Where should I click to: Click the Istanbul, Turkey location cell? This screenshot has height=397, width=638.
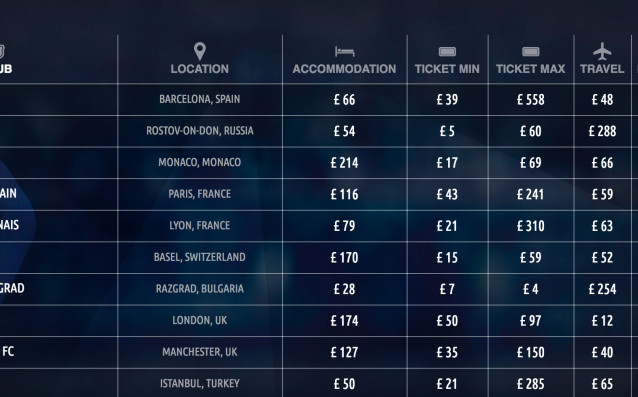coord(199,384)
